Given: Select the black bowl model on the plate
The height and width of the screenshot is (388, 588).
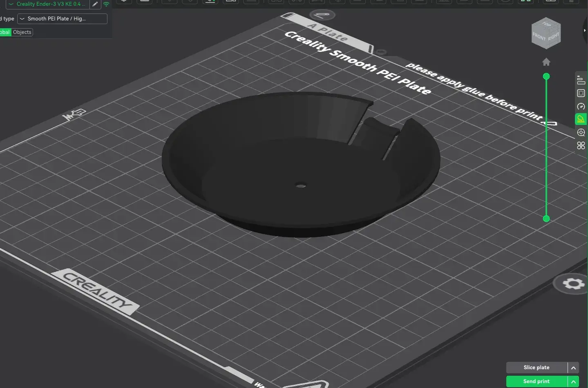Looking at the screenshot, I should click(x=301, y=165).
